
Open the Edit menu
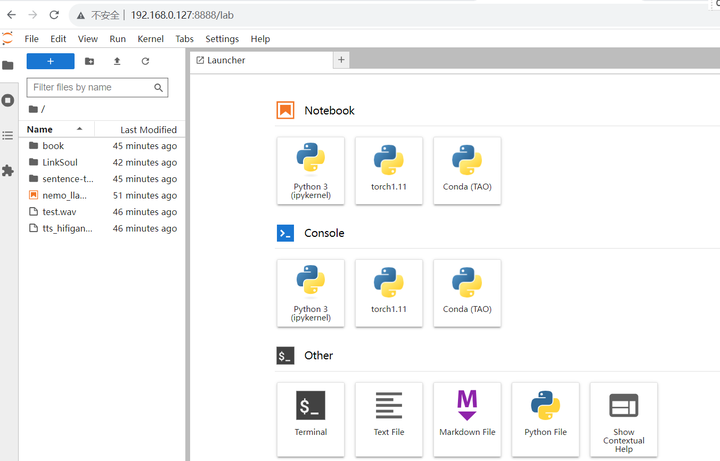(x=58, y=39)
